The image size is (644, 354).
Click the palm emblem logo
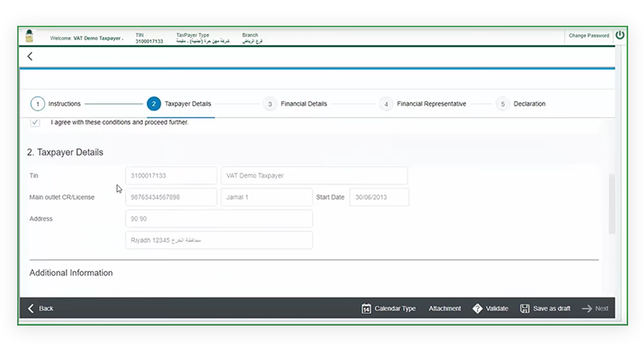[29, 36]
